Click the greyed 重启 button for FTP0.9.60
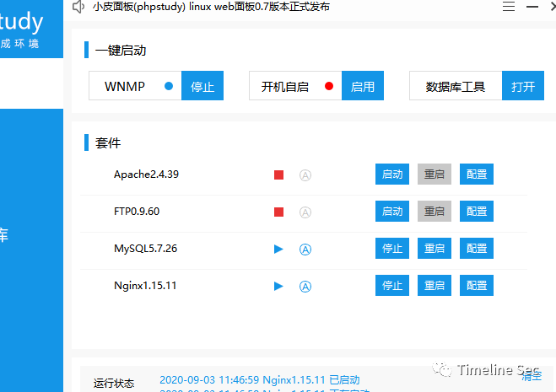556x392 pixels. click(x=435, y=212)
